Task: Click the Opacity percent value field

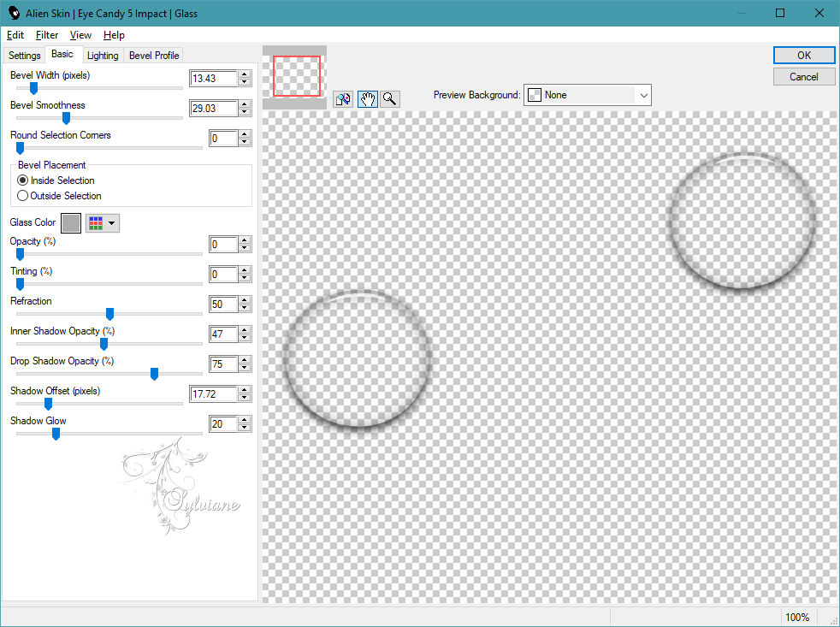Action: pos(223,245)
